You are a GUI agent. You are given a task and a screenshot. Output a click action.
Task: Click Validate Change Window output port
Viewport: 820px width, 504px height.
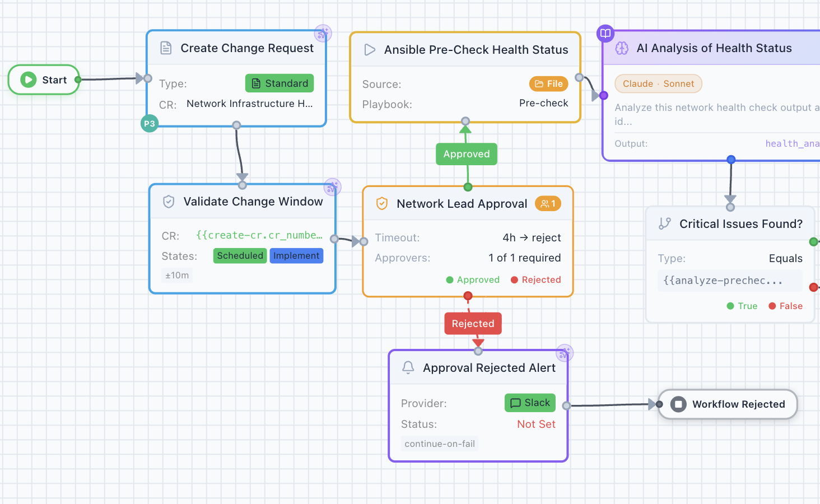[x=334, y=239]
